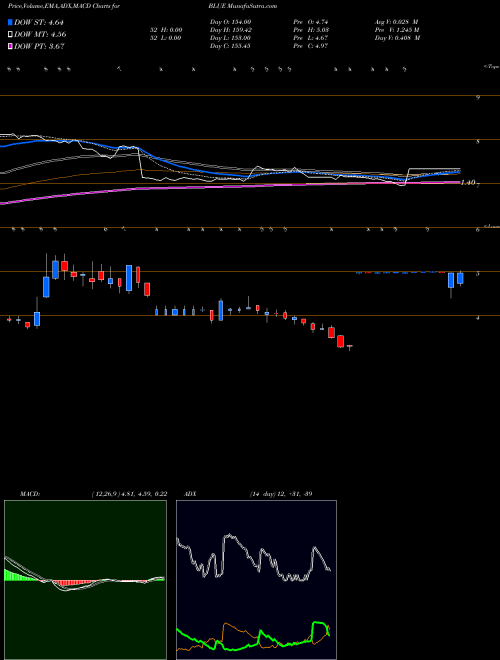Click the magenta DOW PT legend swatch
The image size is (500, 660).
(11, 46)
